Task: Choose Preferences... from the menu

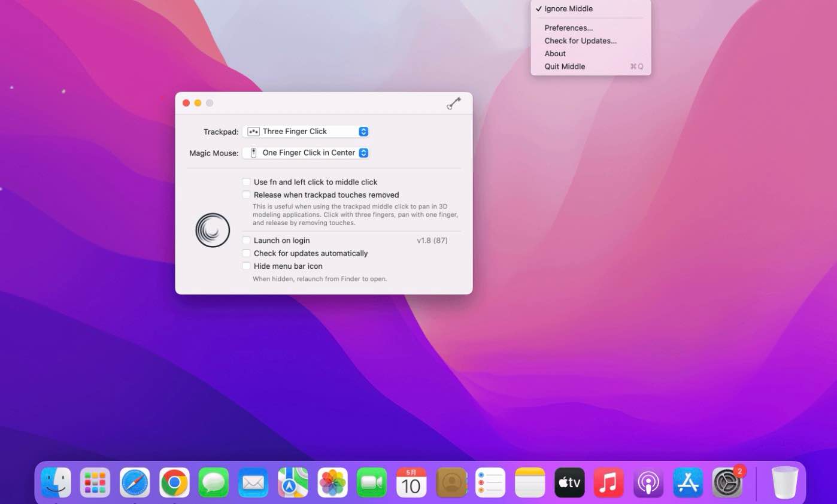Action: (x=568, y=28)
